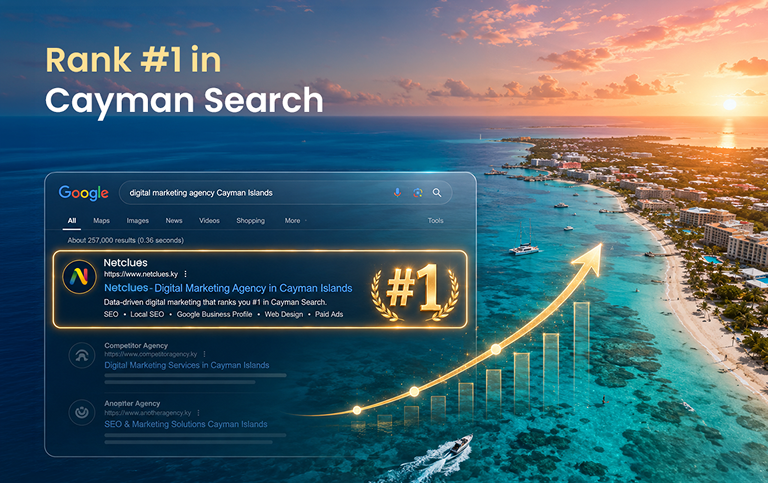Open three-dot menu beside anotheragency.ky
This screenshot has width=768, height=483.
pyautogui.click(x=198, y=413)
